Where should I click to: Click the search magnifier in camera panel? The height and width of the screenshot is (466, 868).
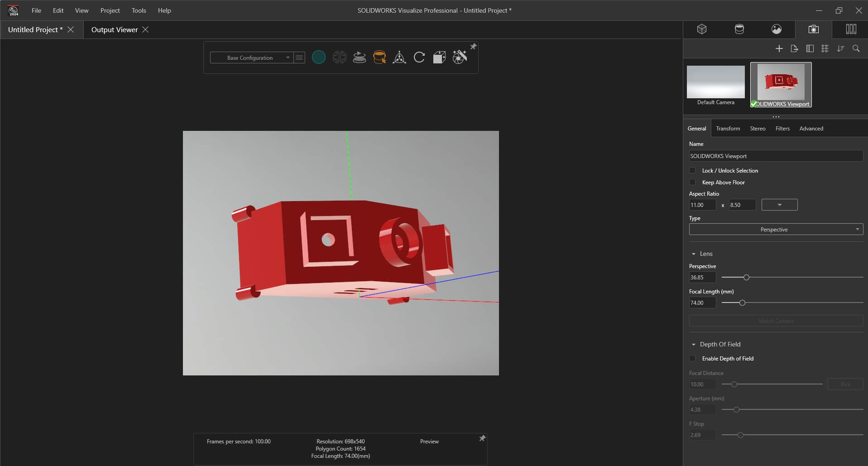(x=856, y=48)
